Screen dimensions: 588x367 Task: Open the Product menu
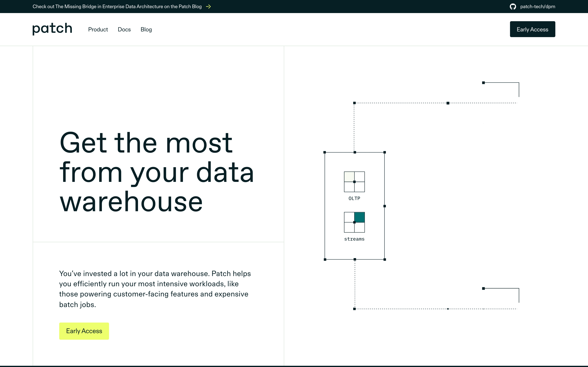tap(98, 29)
